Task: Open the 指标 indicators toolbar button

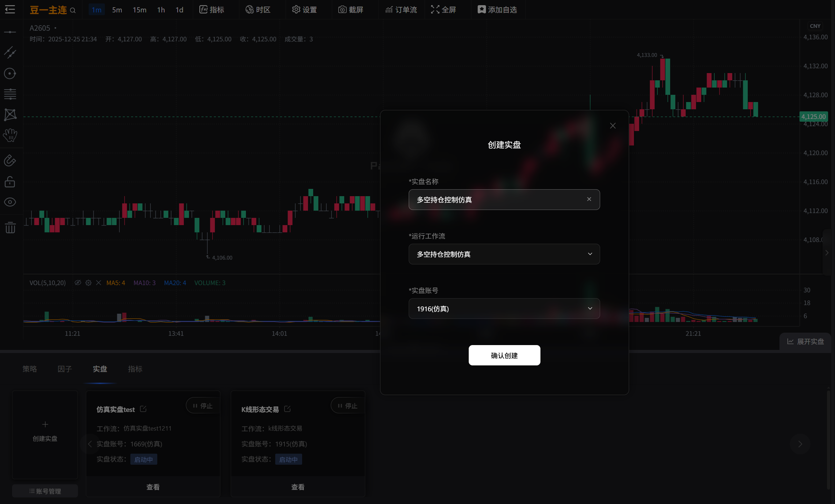Action: click(x=212, y=10)
